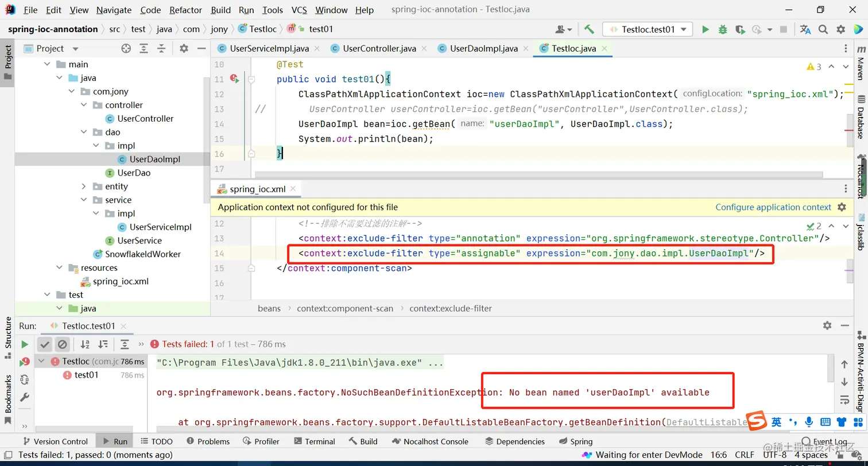Collapse the main folder in project tree

47,64
